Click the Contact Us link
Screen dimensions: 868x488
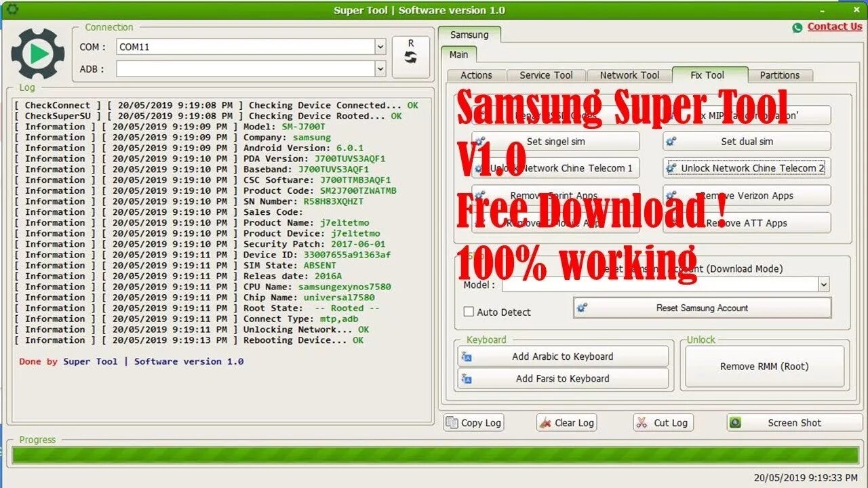[835, 26]
